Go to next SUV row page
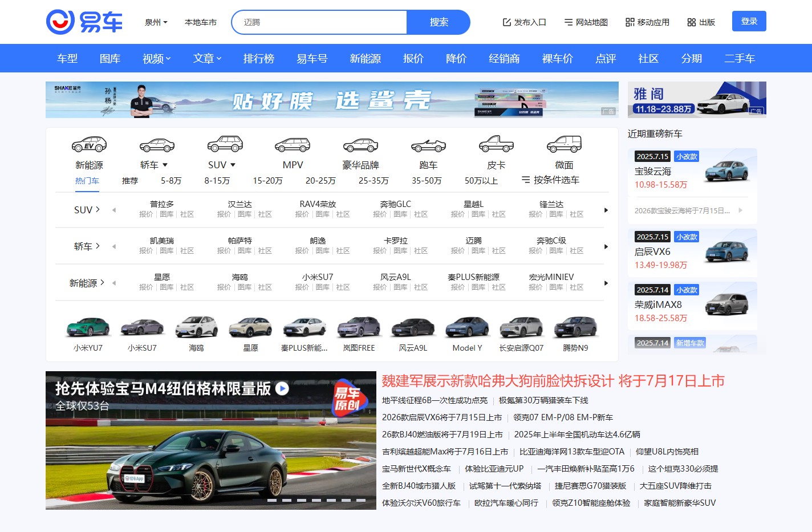The width and height of the screenshot is (812, 532). click(606, 210)
